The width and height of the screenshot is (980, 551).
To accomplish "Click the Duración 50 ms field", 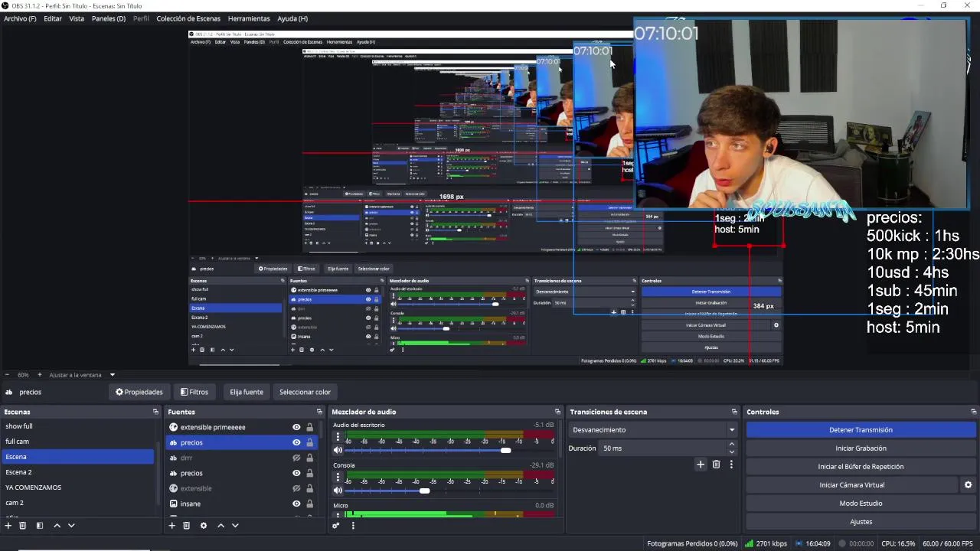I will [x=661, y=448].
